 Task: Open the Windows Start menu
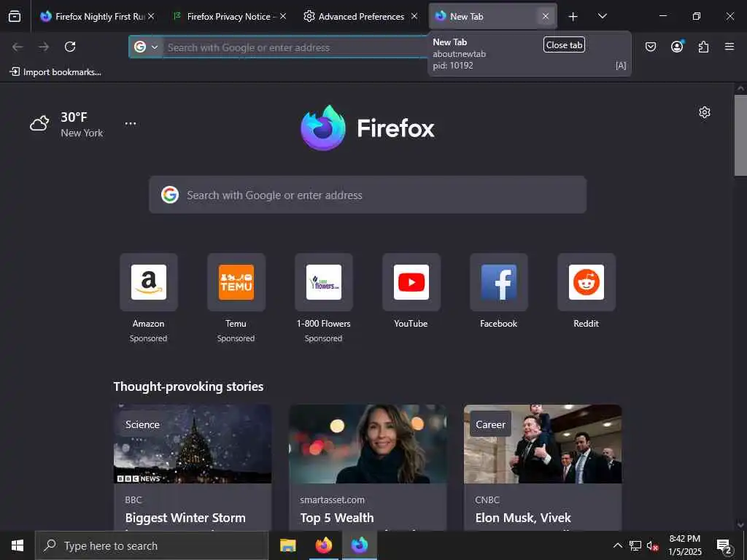(18, 545)
